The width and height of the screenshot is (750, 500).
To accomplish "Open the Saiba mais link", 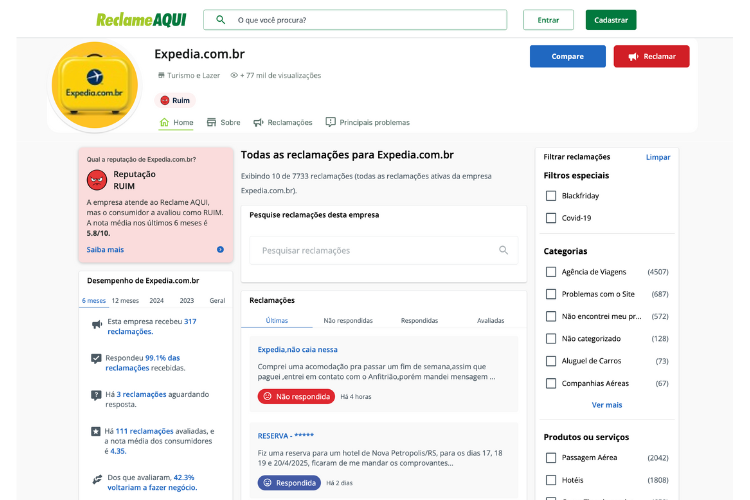I will click(105, 249).
